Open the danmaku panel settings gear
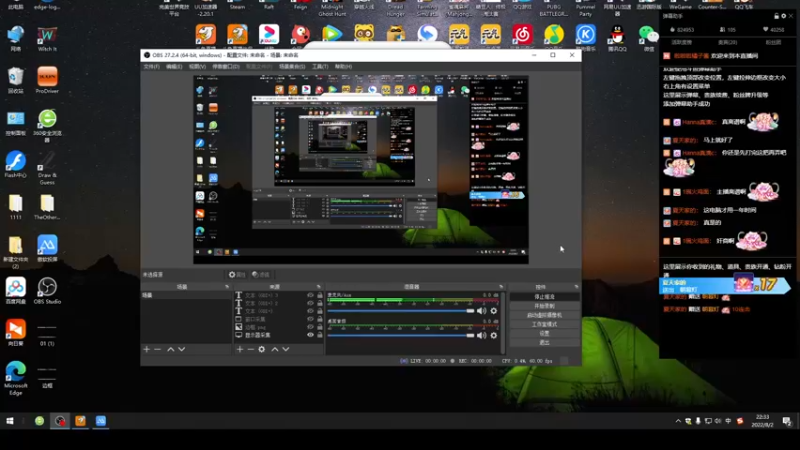Image resolution: width=800 pixels, height=450 pixels. pyautogui.click(x=784, y=16)
